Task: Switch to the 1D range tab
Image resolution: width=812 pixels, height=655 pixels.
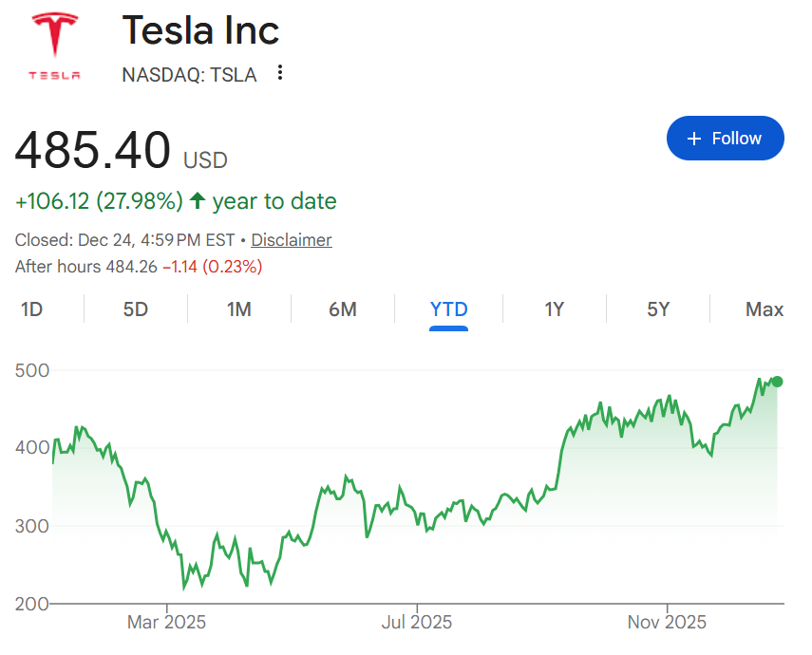Action: point(32,309)
